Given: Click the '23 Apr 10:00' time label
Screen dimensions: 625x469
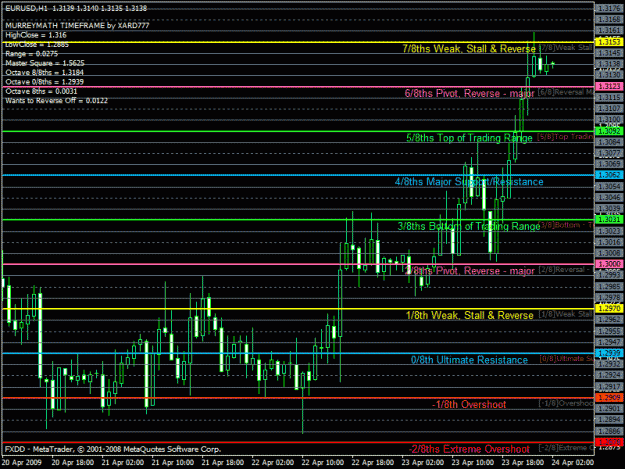Looking at the screenshot, I should [473, 463].
